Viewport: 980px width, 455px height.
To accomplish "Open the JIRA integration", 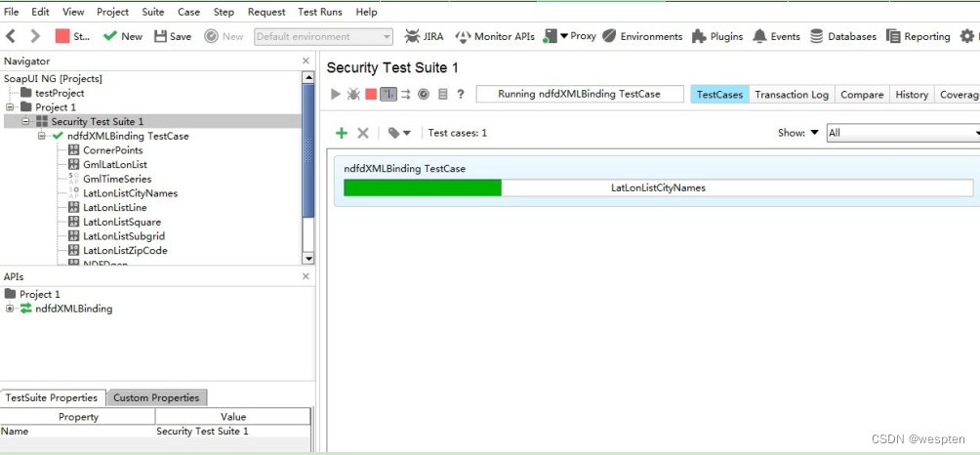I will [424, 36].
